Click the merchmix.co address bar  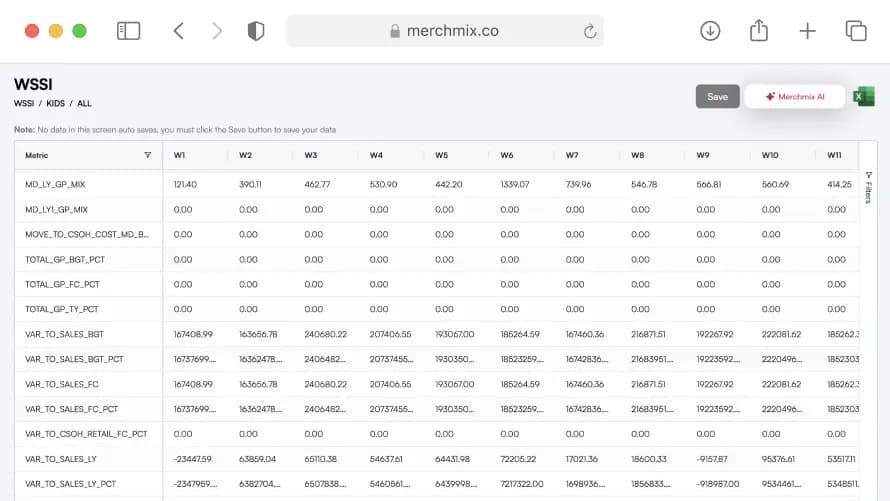pyautogui.click(x=445, y=31)
